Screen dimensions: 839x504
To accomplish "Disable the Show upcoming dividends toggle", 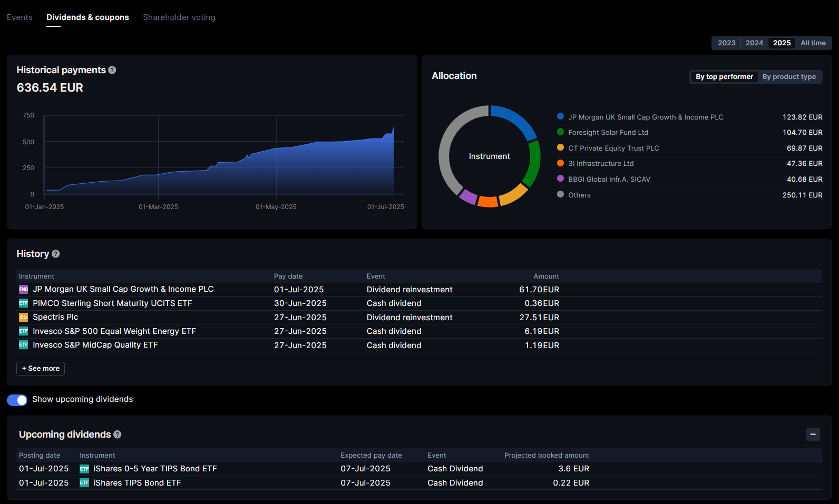I will tap(17, 400).
